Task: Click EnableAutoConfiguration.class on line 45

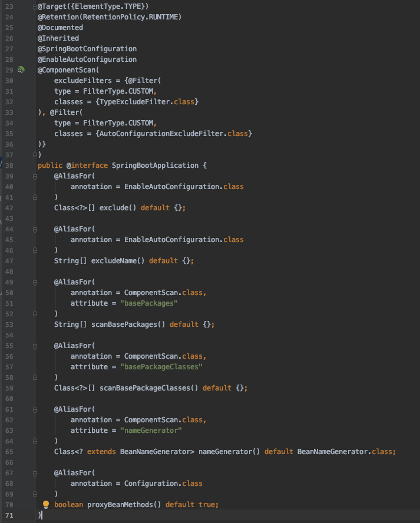Action: 184,240
